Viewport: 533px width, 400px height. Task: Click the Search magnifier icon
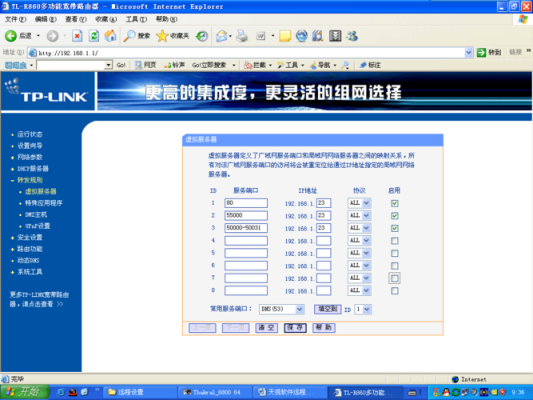pyautogui.click(x=129, y=36)
